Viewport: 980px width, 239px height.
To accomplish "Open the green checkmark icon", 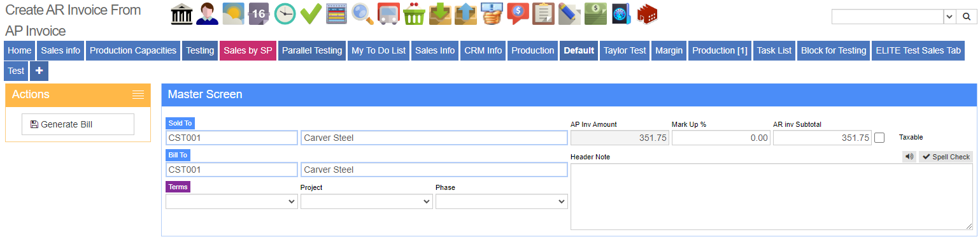I will tap(311, 13).
